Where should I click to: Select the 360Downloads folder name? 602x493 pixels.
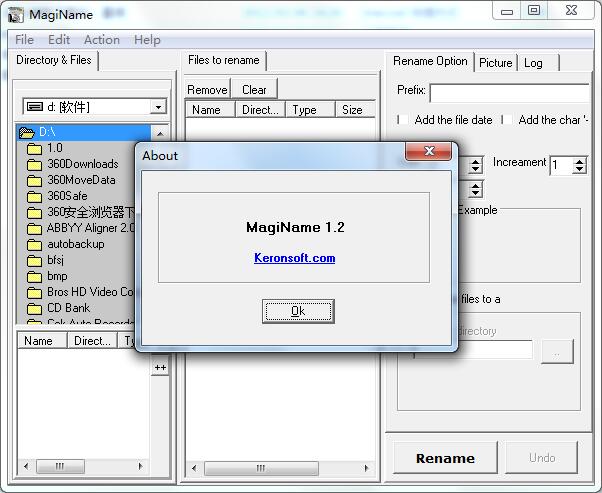(83, 164)
